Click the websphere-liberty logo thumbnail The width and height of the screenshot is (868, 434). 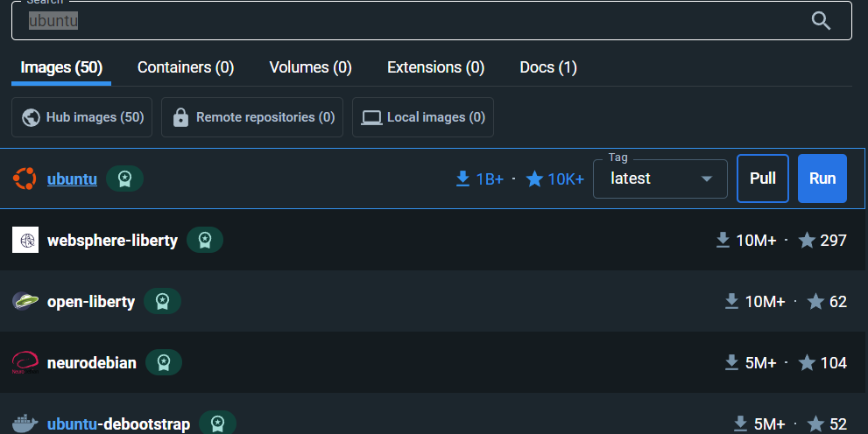tap(25, 240)
